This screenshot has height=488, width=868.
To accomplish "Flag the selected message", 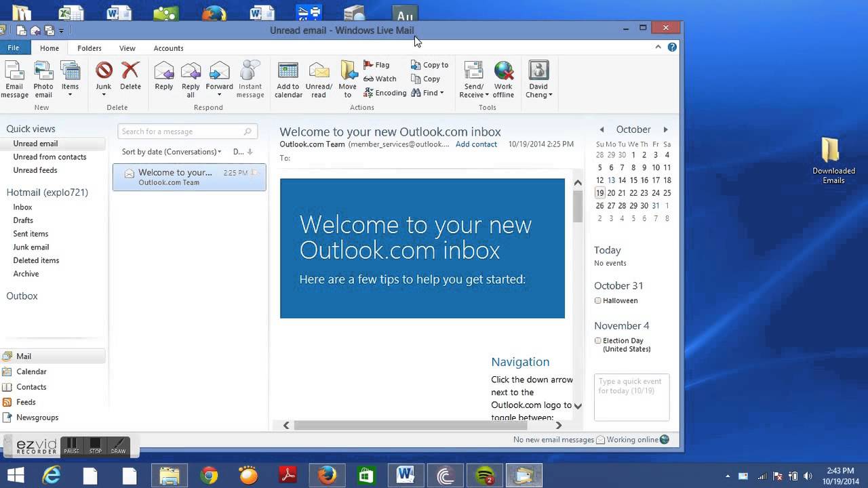I will click(x=376, y=65).
